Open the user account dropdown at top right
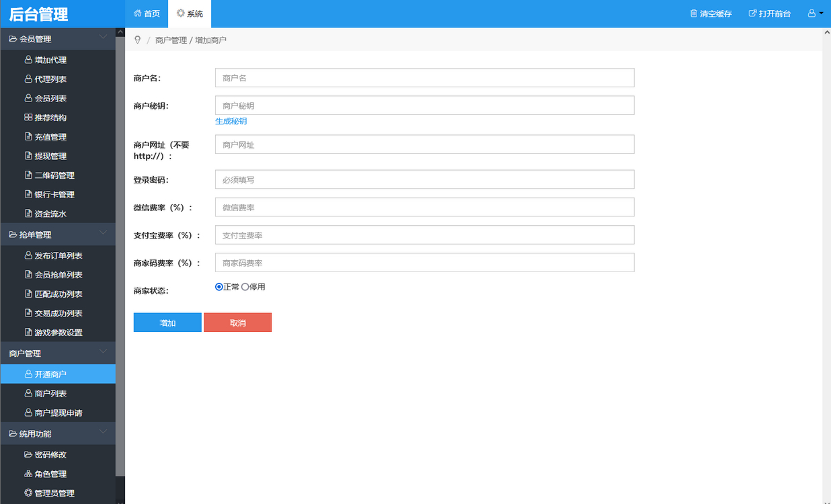 (815, 13)
